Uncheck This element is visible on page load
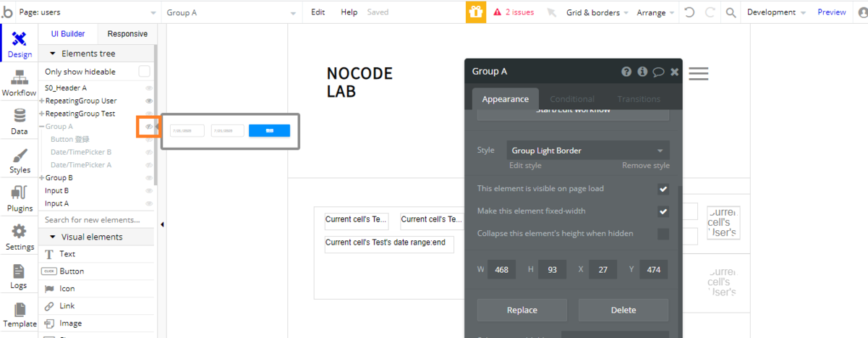868x338 pixels. 663,189
